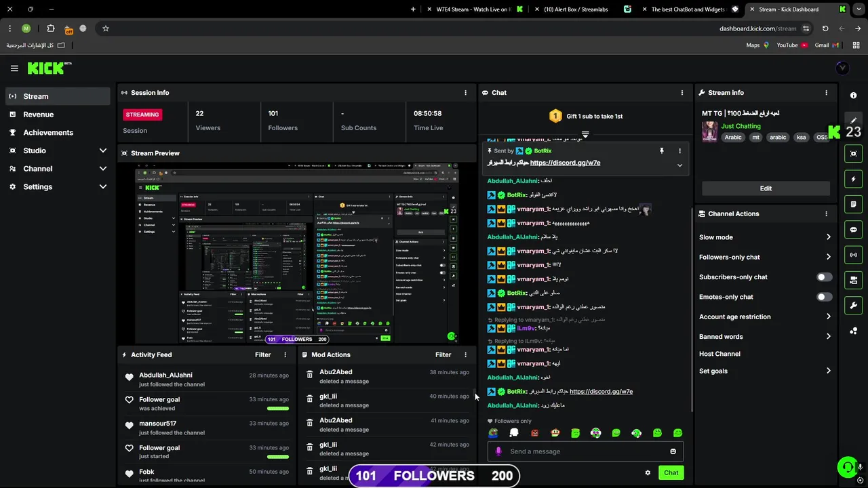Open chat settings gear beside Chat button
Screen dimensions: 868x488
click(648, 473)
